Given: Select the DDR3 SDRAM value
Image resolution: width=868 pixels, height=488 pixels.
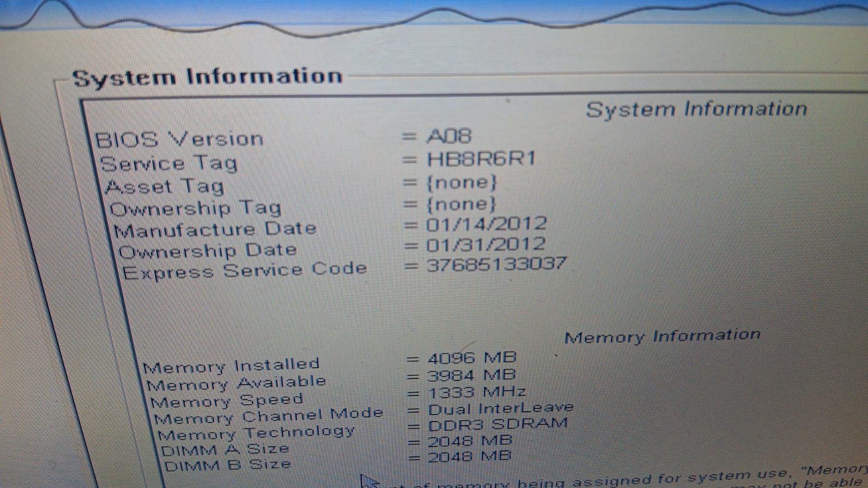Looking at the screenshot, I should click(498, 425).
